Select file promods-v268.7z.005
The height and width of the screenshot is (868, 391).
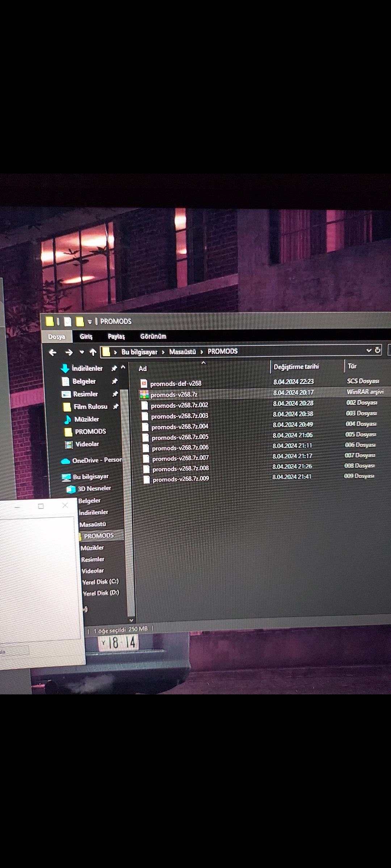click(x=180, y=437)
